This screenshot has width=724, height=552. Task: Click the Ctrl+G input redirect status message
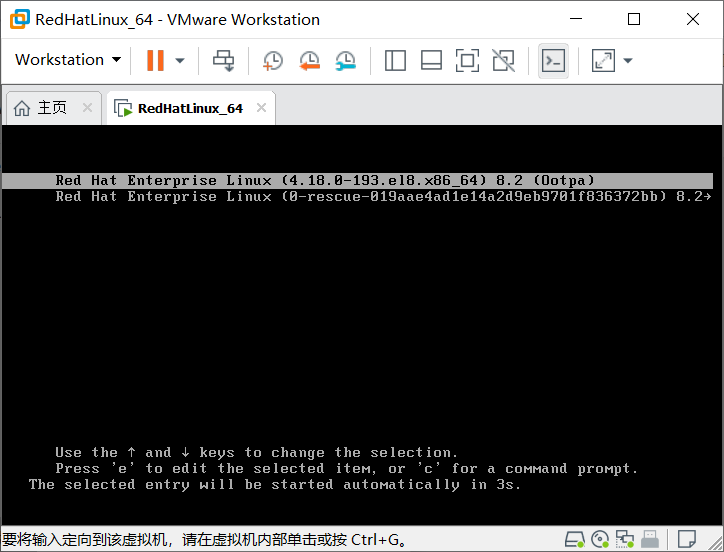tap(205, 540)
